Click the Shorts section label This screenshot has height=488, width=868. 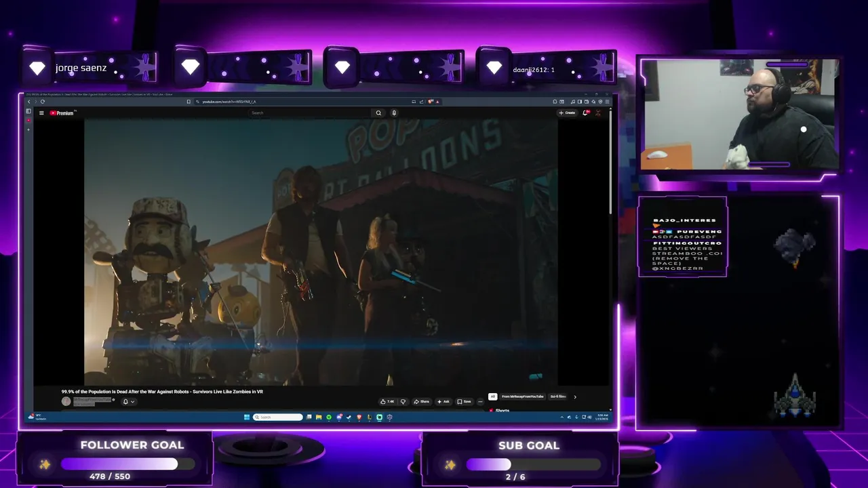(x=502, y=410)
